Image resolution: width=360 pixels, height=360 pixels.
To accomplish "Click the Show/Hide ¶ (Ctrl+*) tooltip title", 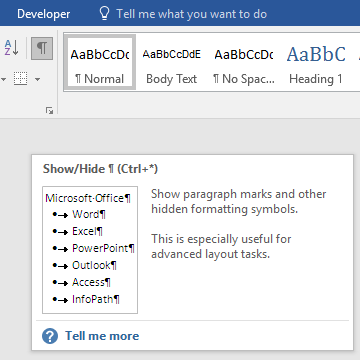I will pos(100,169).
